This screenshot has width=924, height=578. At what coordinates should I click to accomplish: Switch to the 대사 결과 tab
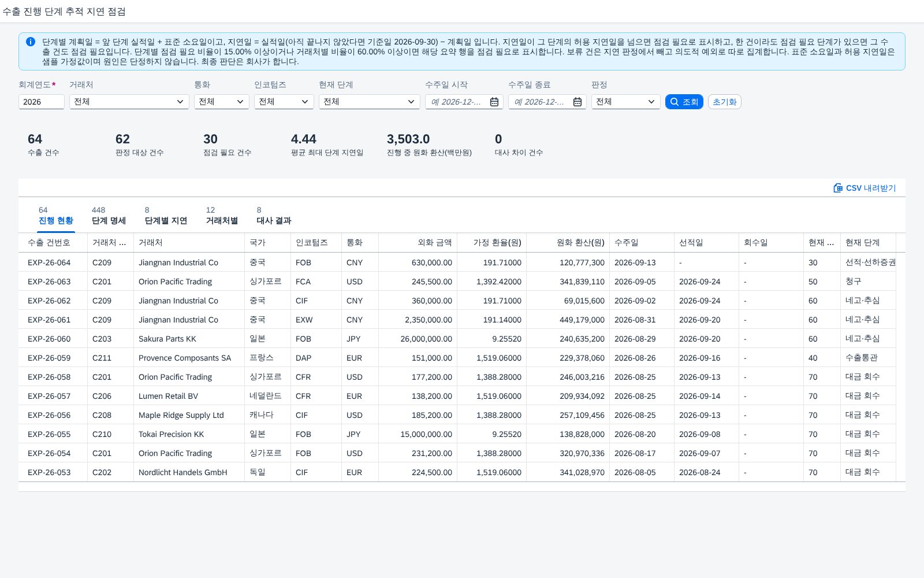[274, 216]
